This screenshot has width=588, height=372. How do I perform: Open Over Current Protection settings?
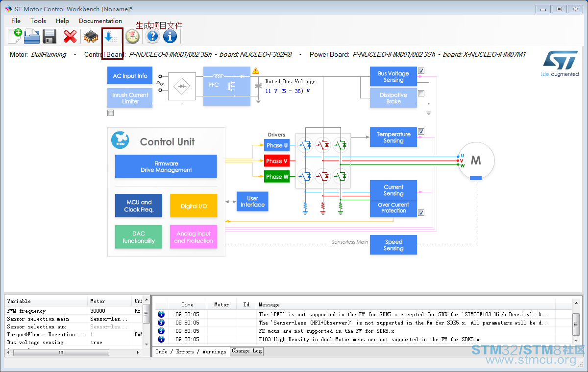click(x=393, y=208)
